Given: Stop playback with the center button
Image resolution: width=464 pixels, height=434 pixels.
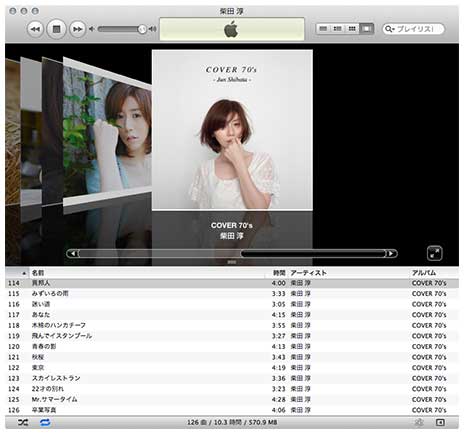Looking at the screenshot, I should coord(56,29).
